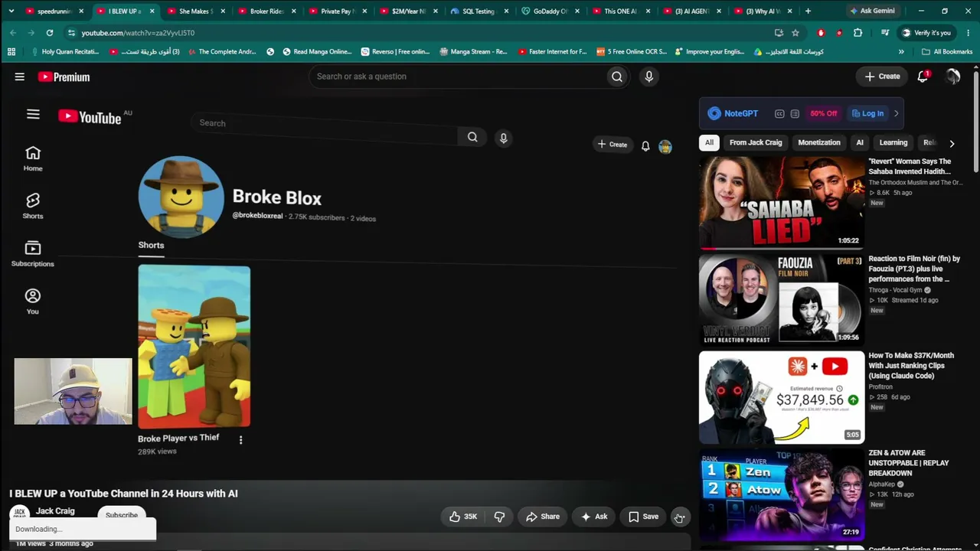Image resolution: width=980 pixels, height=551 pixels.
Task: Ask AI about this video
Action: coord(594,517)
